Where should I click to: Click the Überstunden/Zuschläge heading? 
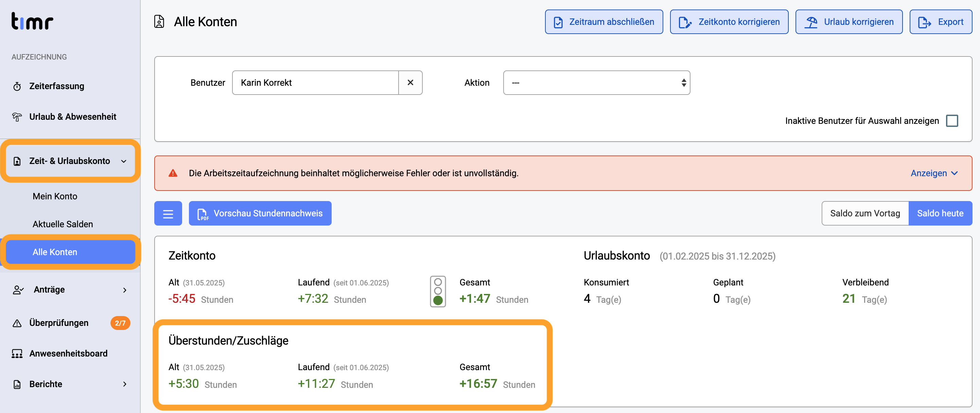[228, 341]
